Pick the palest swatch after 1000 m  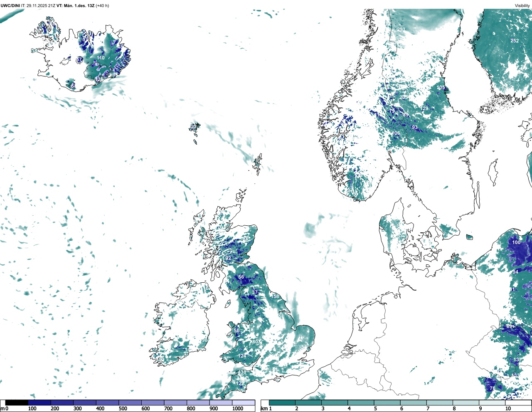coord(243,402)
